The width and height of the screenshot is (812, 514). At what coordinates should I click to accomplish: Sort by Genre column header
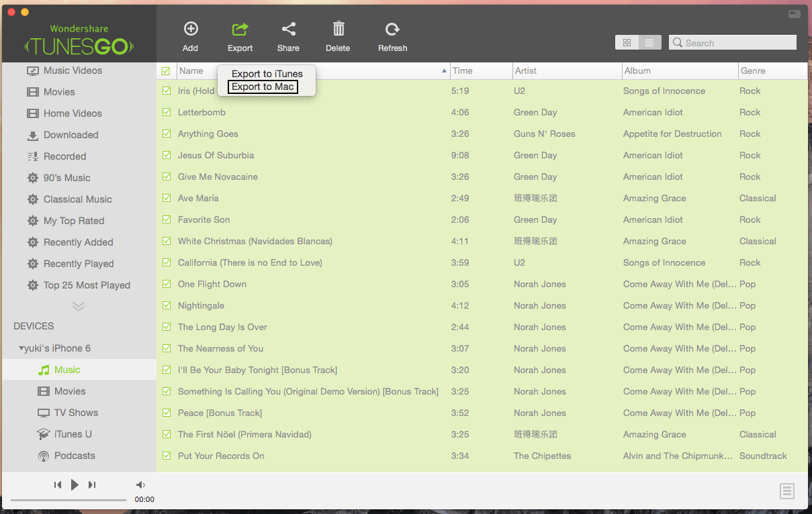coord(772,70)
